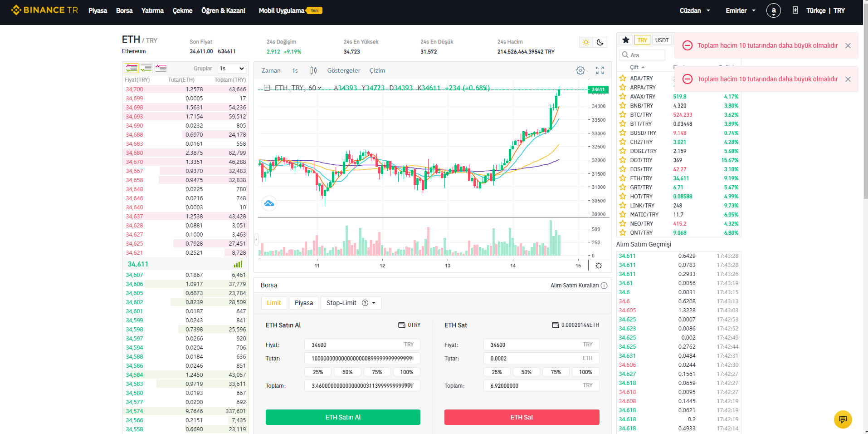Open the Stop-Limit order type dropdown arrow

(x=374, y=303)
